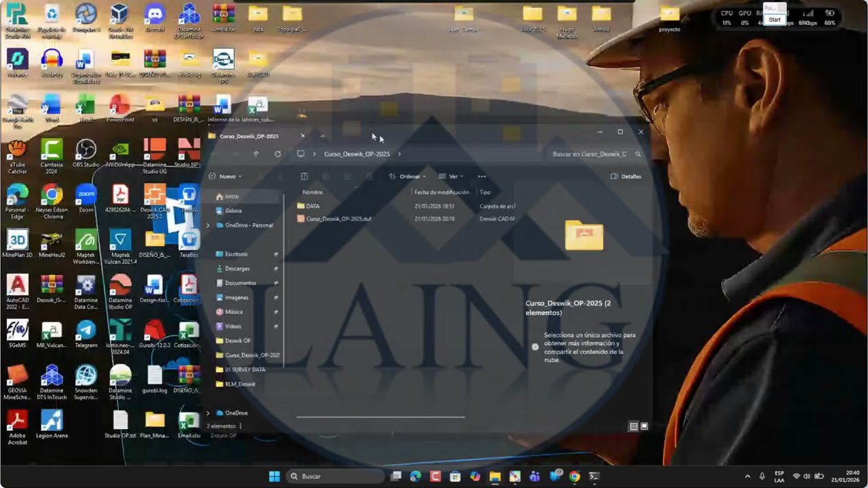868x488 pixels.
Task: Launch Oracle VM VirtualBox shortcut
Action: (x=120, y=19)
